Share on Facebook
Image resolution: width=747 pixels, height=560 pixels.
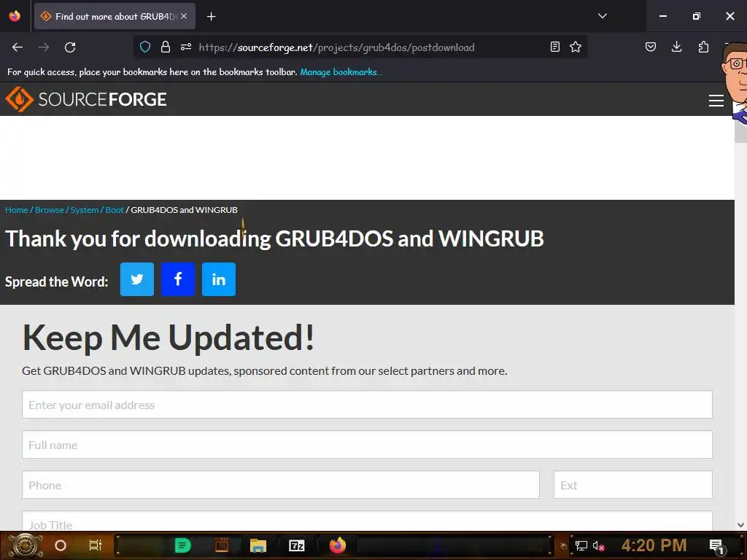coord(178,279)
